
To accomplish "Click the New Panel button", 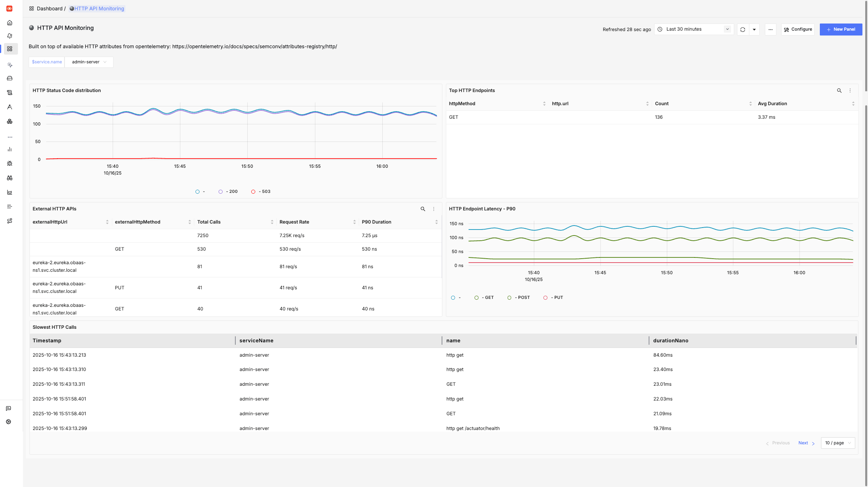I will pyautogui.click(x=841, y=29).
